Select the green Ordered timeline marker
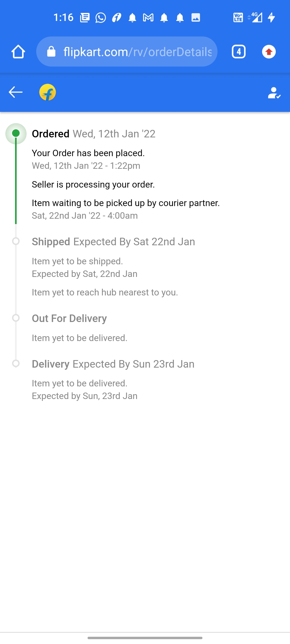Image resolution: width=290 pixels, height=644 pixels. point(16,133)
